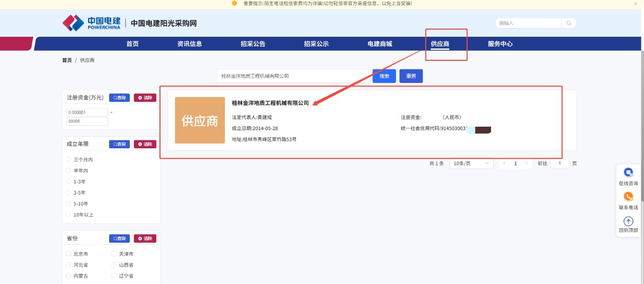Click 共 1 条 result count text
Image resolution: width=644 pixels, height=284 pixels.
[436, 164]
